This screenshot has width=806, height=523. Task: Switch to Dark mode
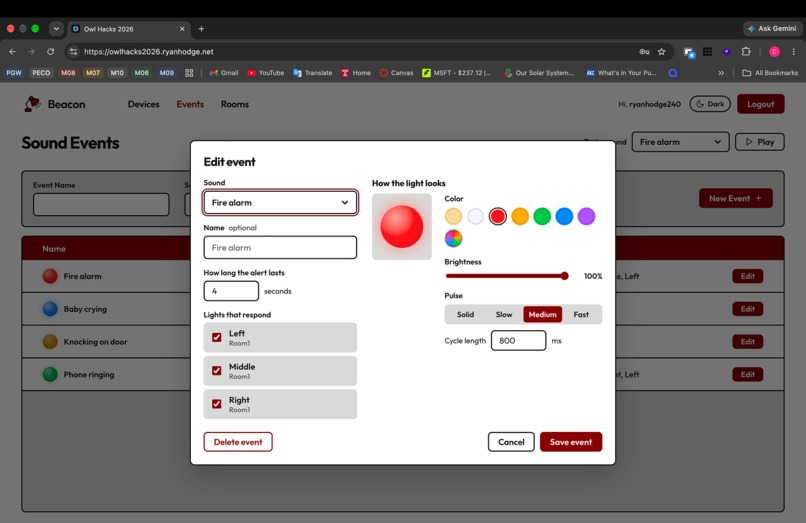710,104
